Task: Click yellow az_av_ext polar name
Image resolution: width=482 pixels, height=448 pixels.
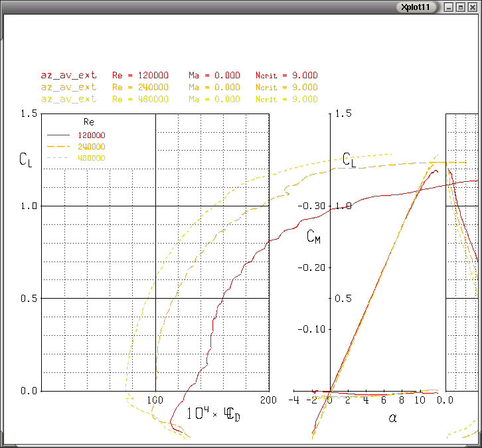Action: [69, 99]
